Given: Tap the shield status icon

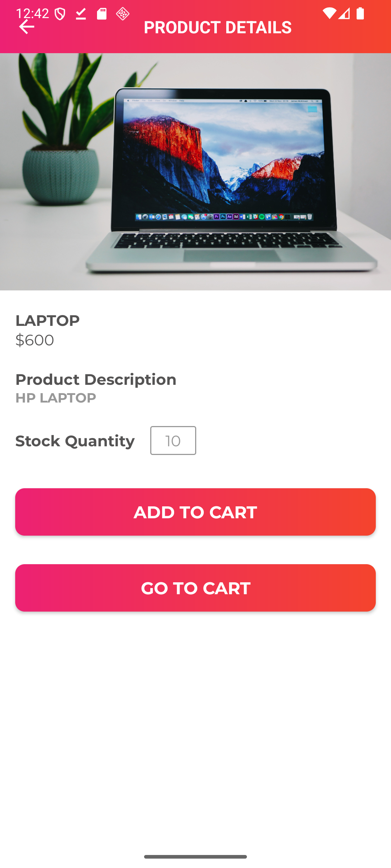Looking at the screenshot, I should pyautogui.click(x=60, y=14).
